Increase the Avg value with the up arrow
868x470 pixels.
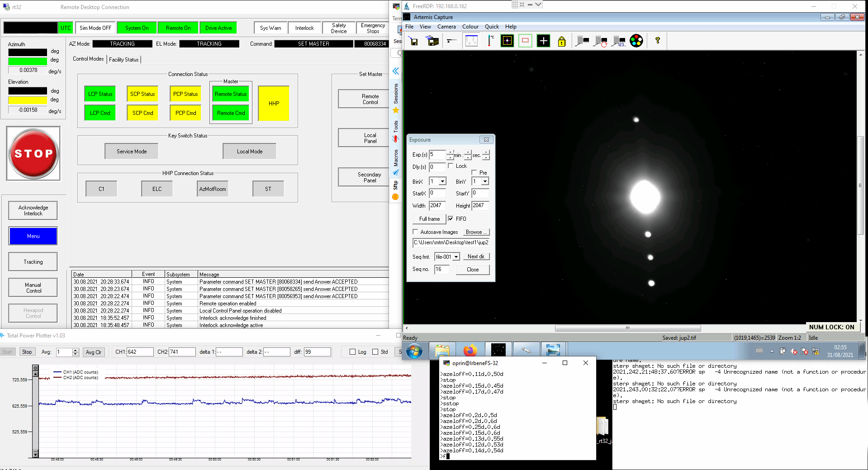pos(76,350)
